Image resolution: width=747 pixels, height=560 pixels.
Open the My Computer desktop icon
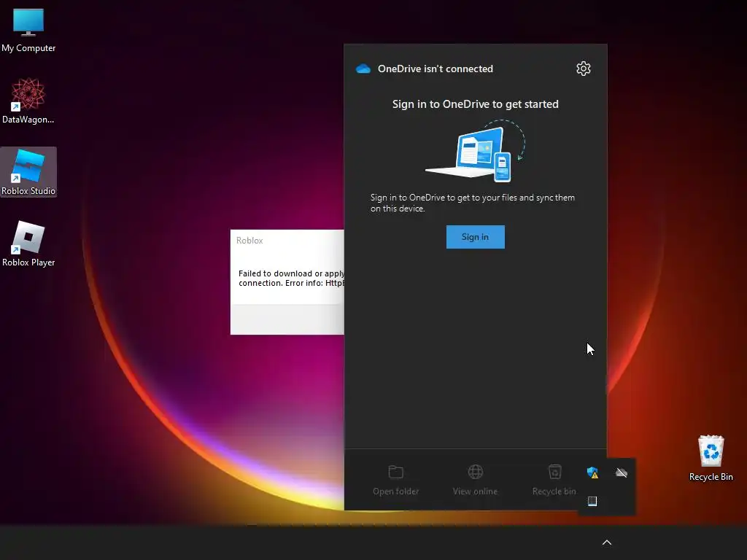28,30
